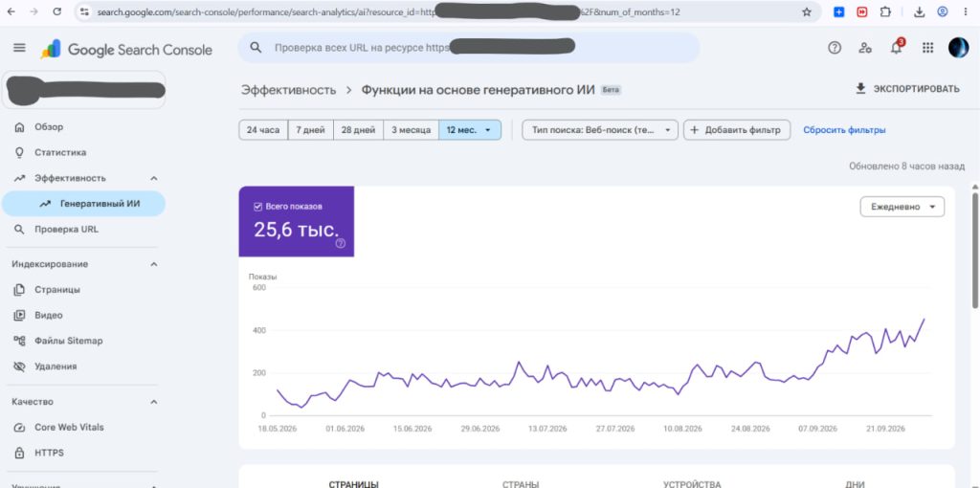Image resolution: width=980 pixels, height=488 pixels.
Task: Click the Google Search Console logo
Action: 127,50
